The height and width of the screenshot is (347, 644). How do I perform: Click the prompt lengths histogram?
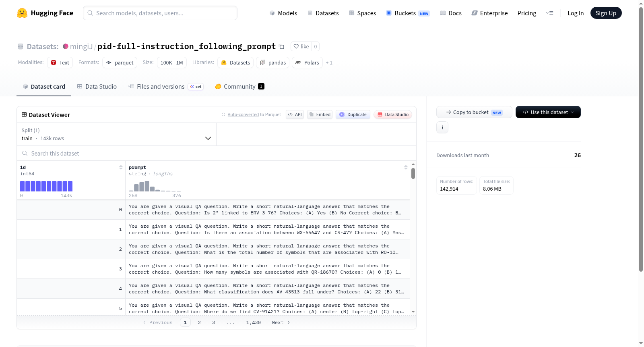(155, 186)
